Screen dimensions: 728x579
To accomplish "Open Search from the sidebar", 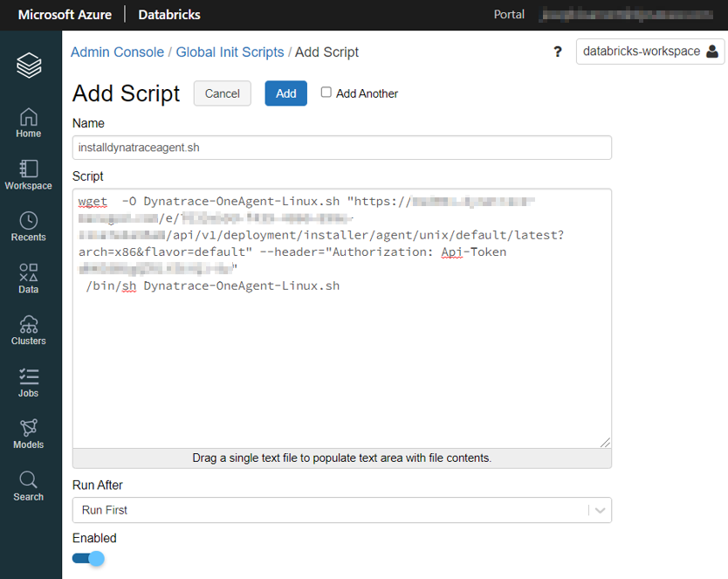I will click(29, 486).
